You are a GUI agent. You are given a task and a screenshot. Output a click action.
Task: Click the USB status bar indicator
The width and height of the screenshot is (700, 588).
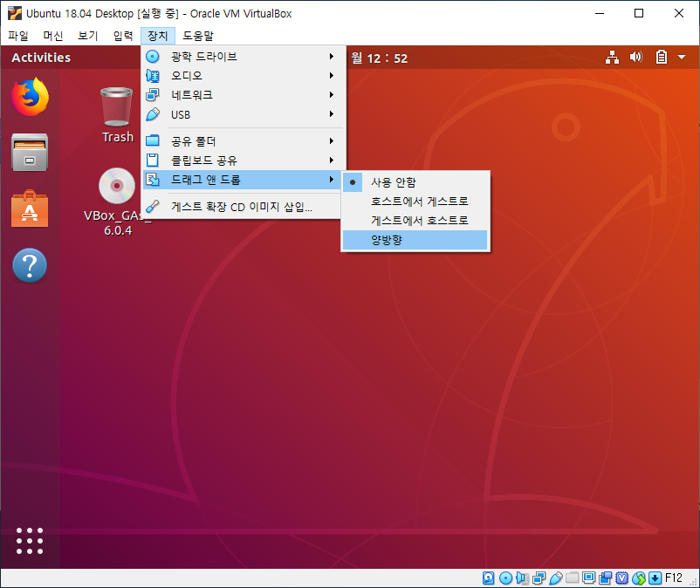(x=555, y=578)
